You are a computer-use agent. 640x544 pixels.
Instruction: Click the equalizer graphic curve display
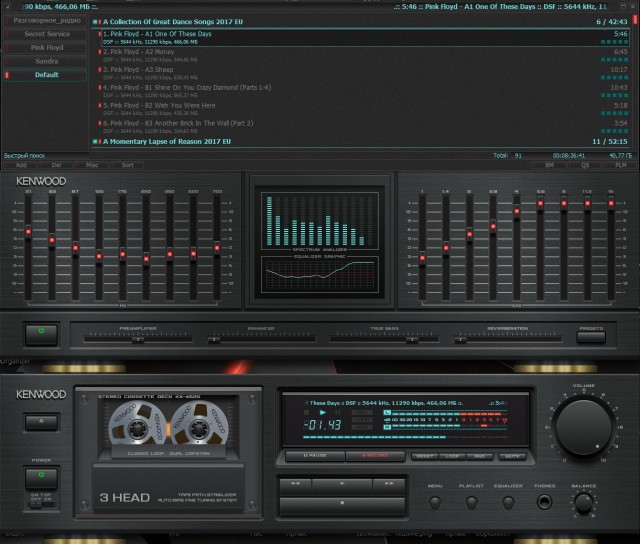320,275
